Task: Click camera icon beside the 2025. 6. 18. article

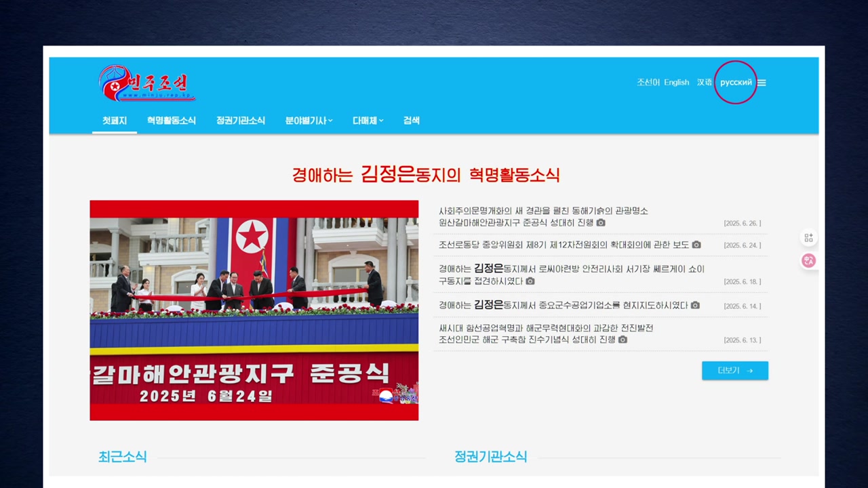Action: click(x=530, y=281)
